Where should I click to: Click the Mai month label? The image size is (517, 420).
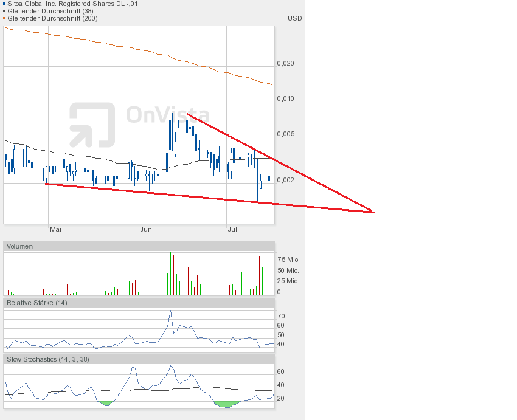[x=55, y=229]
